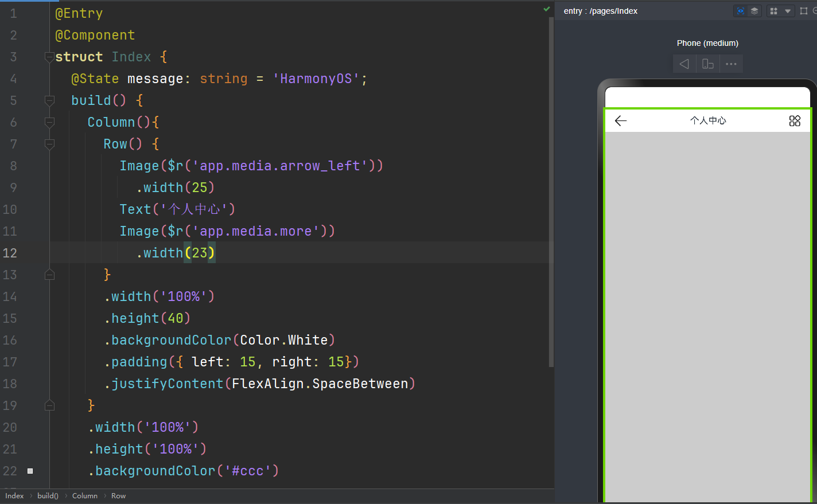The image size is (817, 504).
Task: Click .width('100%') on line 14
Action: (159, 296)
